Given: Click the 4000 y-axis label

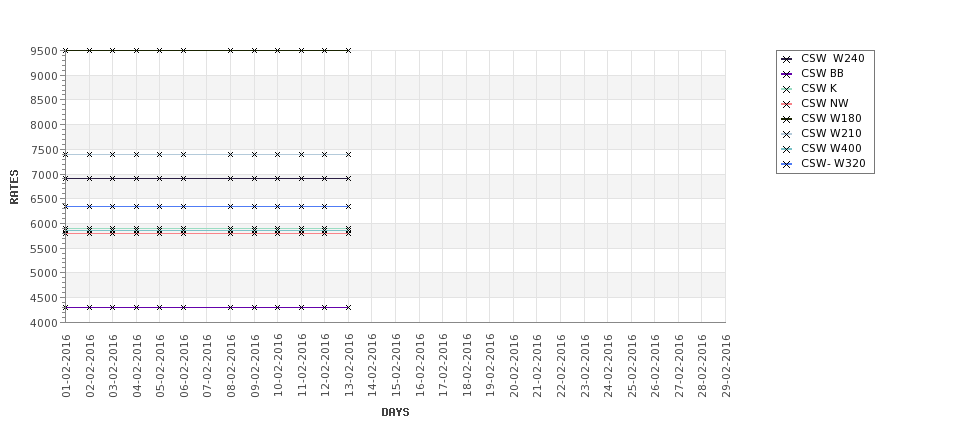Looking at the screenshot, I should 44,323.
